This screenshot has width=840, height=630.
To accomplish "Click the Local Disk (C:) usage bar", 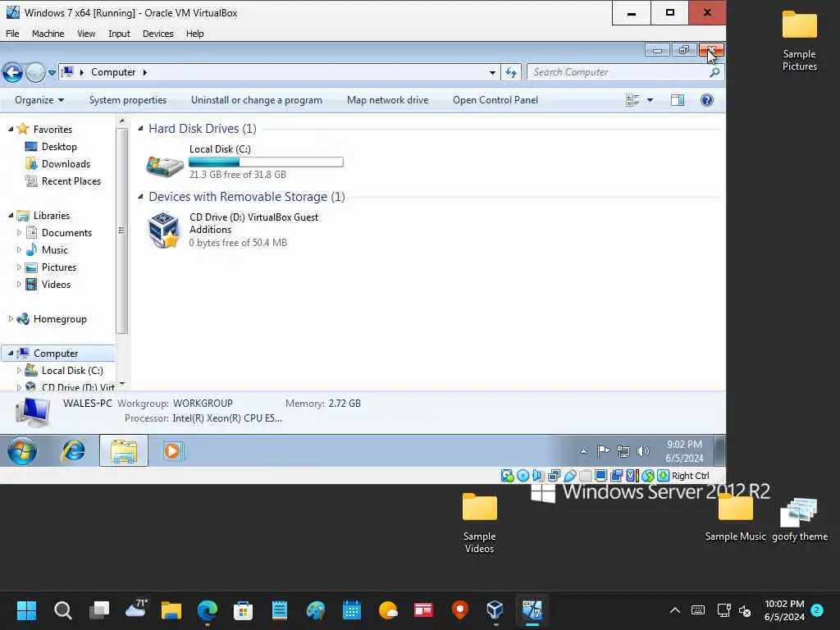I will 266,162.
